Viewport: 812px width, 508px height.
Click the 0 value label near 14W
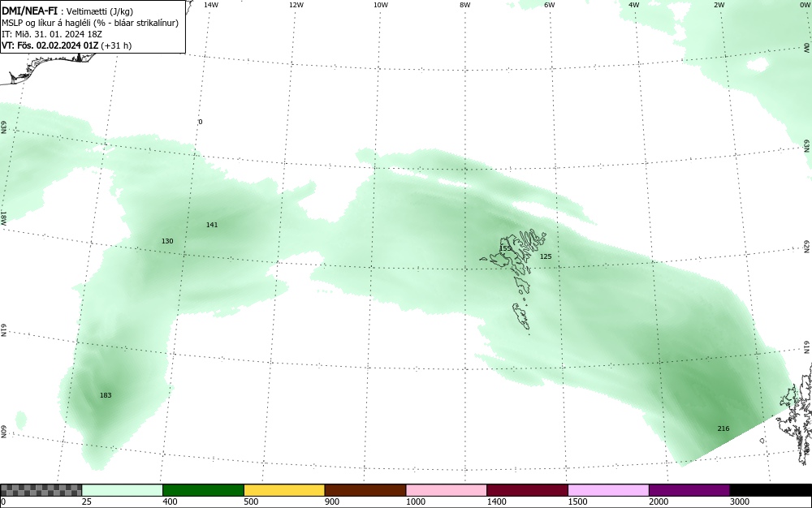coord(201,122)
